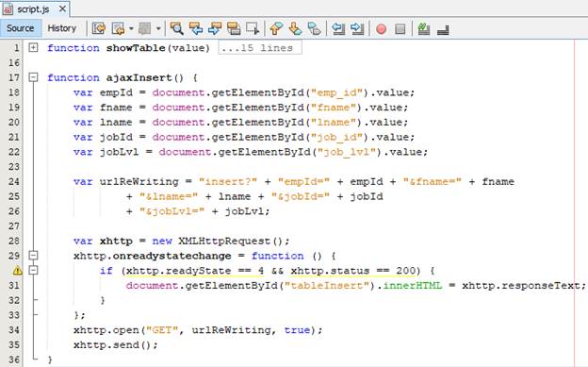Open the Back history dropdown arrow
The width and height of the screenshot is (588, 367).
pos(131,28)
